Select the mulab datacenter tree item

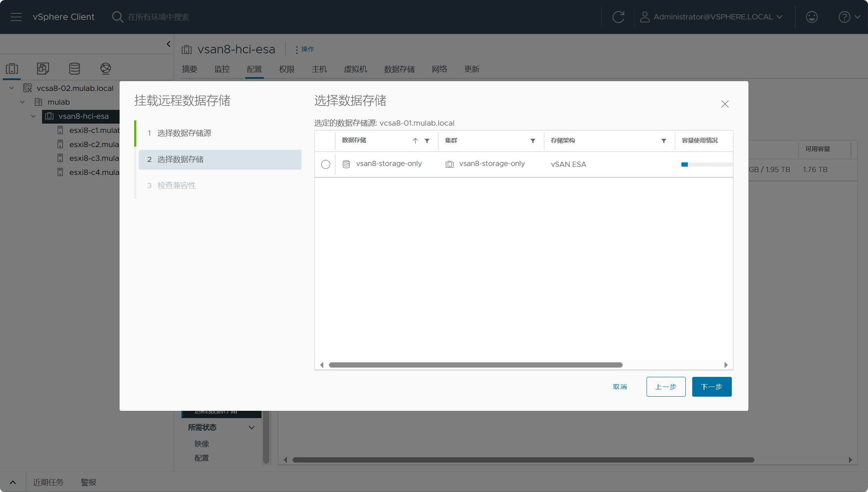pos(59,102)
